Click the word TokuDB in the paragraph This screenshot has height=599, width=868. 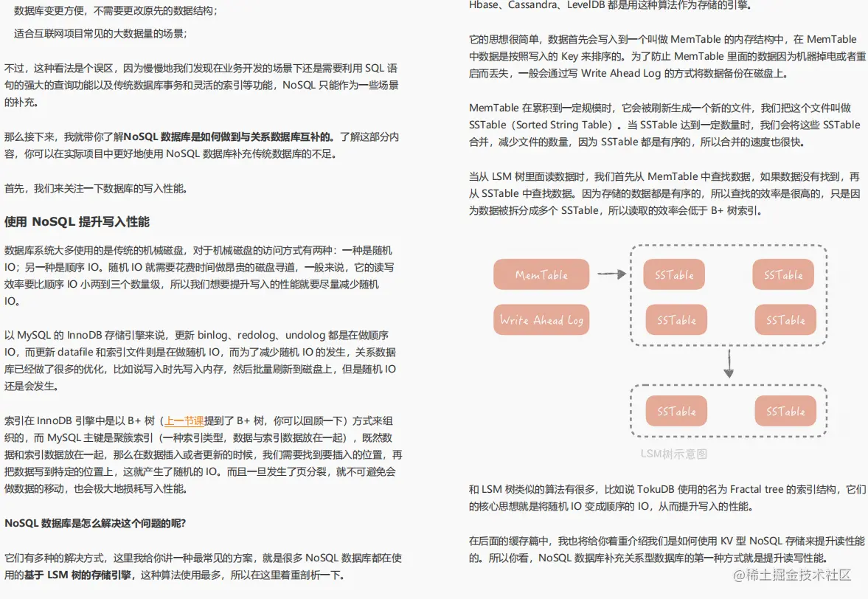coord(656,489)
